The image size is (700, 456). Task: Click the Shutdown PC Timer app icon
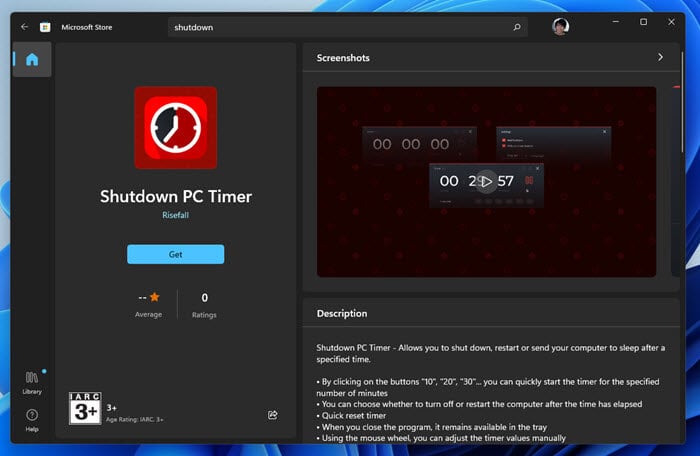(x=175, y=126)
